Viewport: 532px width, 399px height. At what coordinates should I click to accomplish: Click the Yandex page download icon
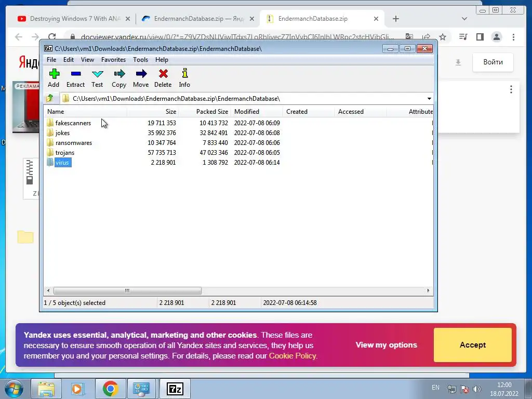pyautogui.click(x=458, y=62)
